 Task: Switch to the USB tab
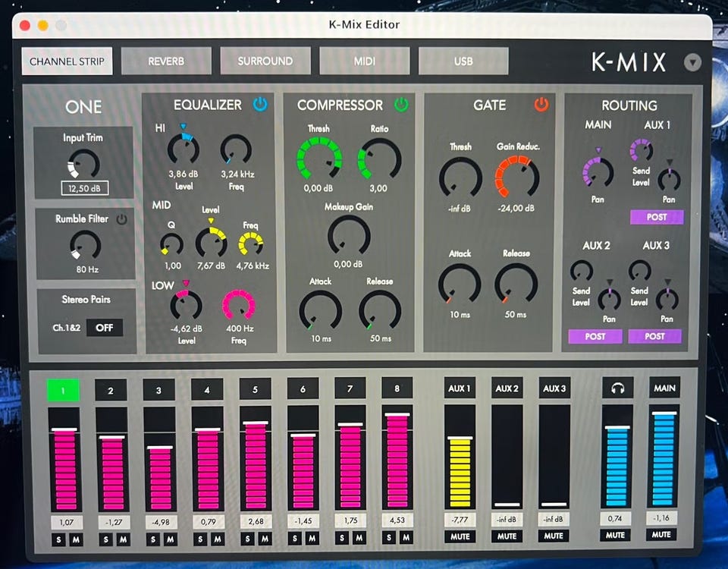point(463,61)
